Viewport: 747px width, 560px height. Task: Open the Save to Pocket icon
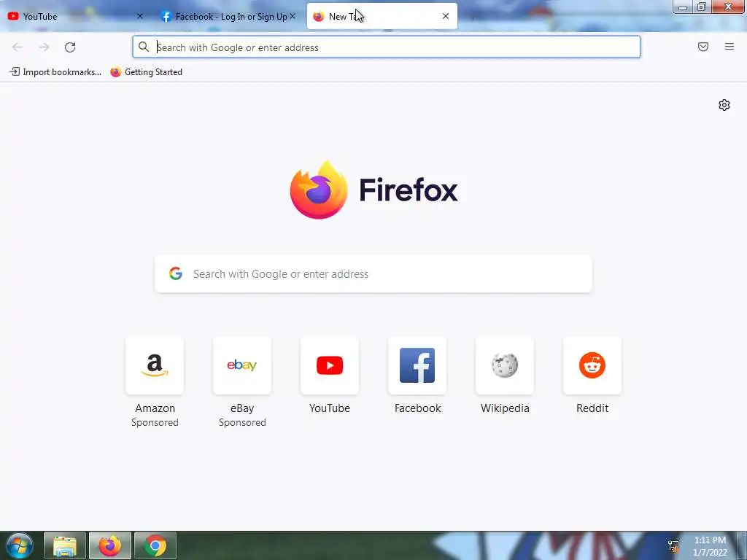703,47
